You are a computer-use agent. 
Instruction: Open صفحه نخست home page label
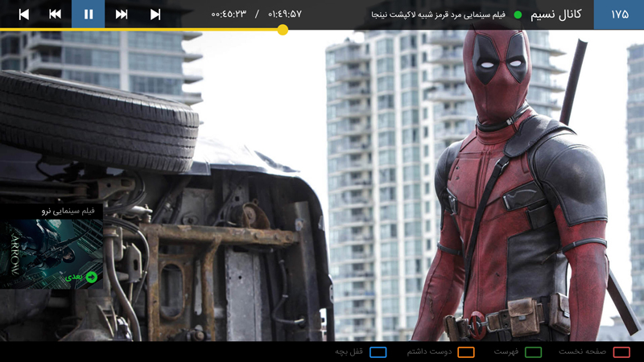(x=582, y=352)
